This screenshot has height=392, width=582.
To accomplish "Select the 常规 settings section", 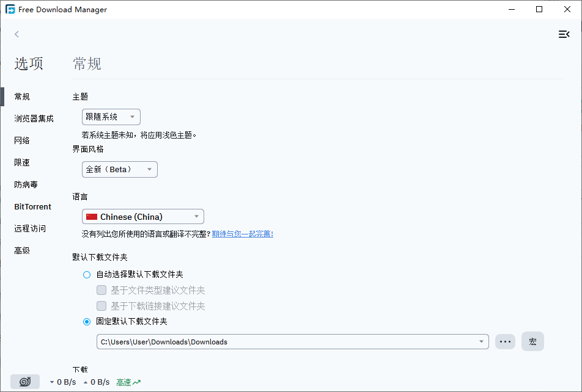I will (22, 97).
